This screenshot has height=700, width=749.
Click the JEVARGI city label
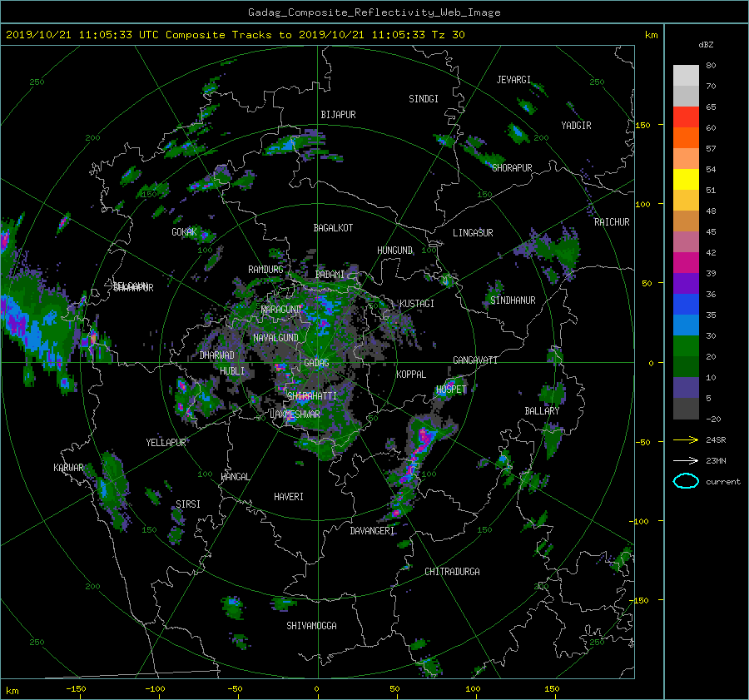coord(513,80)
